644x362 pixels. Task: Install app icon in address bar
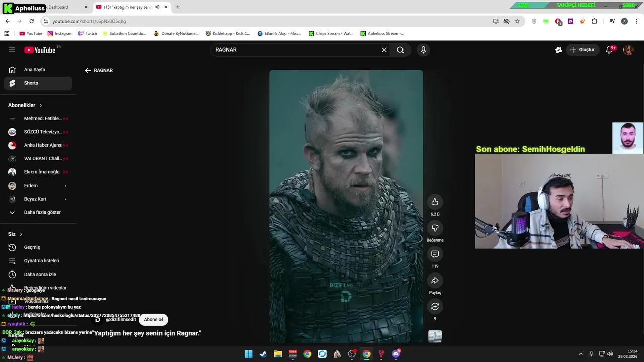[496, 21]
